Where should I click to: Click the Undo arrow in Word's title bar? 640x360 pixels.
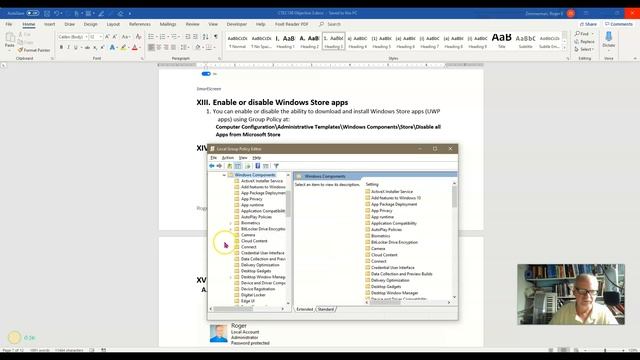[x=57, y=13]
